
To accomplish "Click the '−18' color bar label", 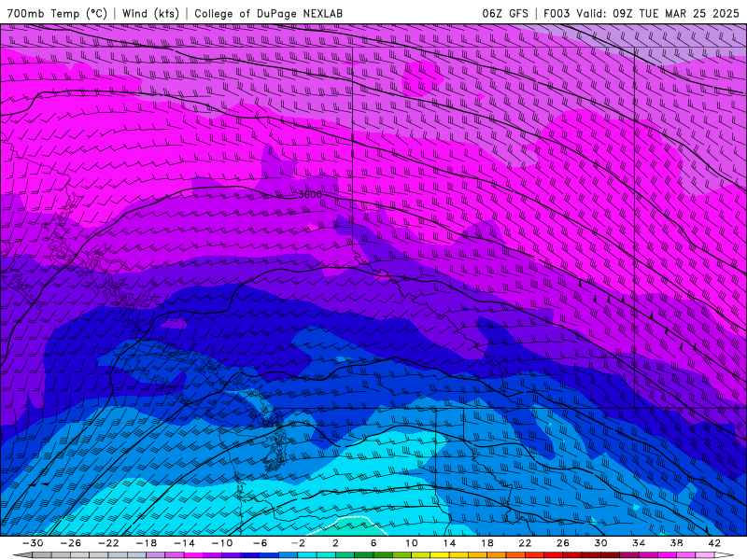I will click(147, 543).
